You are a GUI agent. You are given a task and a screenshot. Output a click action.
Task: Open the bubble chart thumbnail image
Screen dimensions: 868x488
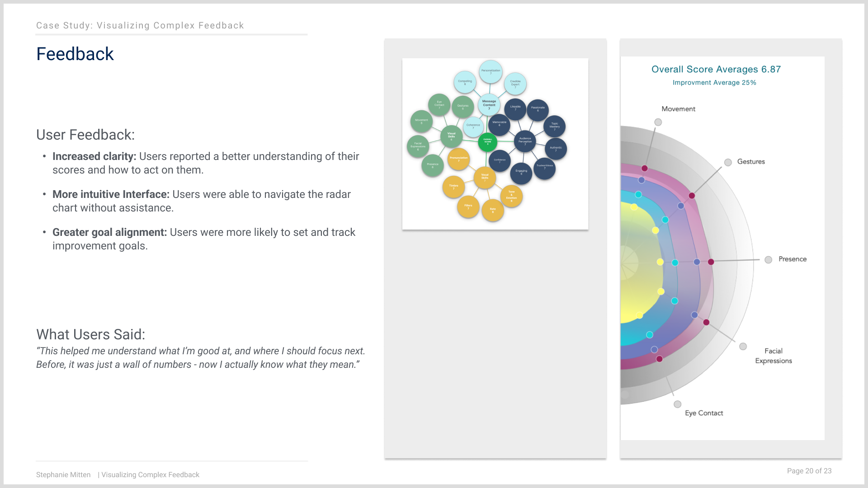click(495, 144)
